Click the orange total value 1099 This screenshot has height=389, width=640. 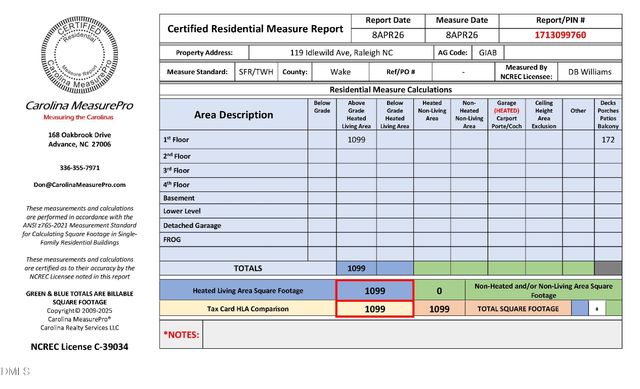pyautogui.click(x=439, y=309)
